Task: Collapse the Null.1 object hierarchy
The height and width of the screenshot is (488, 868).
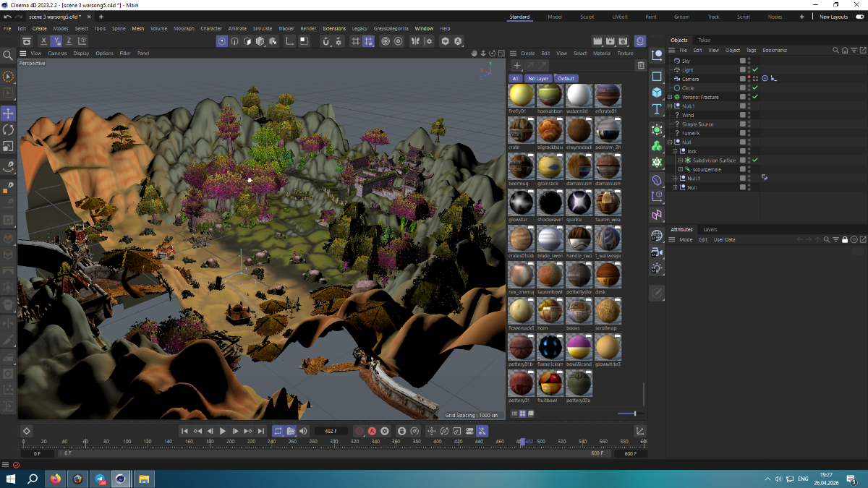Action: (670, 106)
